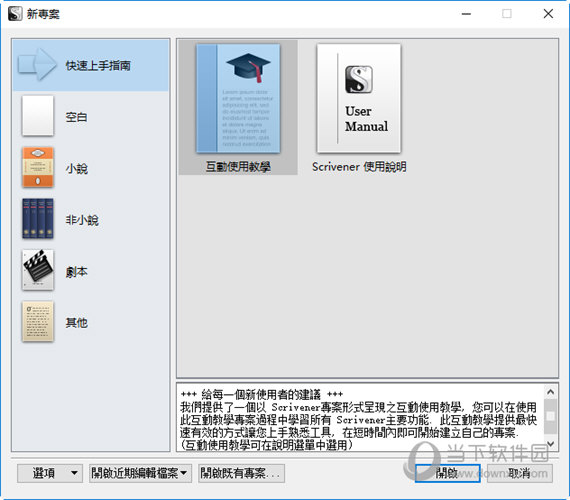Select the 其他 category label
Viewport: 570px width, 500px height.
pos(76,323)
